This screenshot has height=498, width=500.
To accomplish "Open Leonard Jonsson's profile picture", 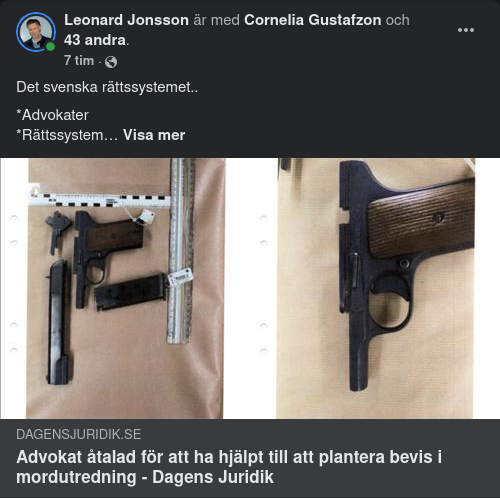I will coord(36,32).
